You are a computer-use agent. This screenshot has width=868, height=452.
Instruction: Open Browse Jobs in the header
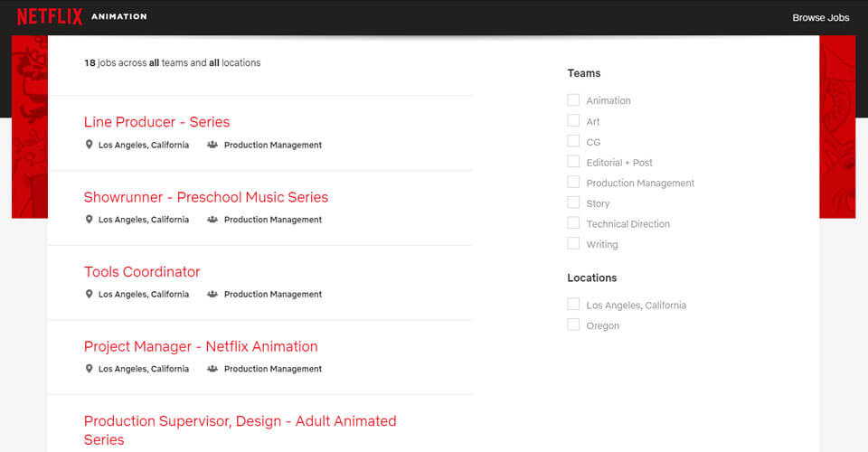click(x=820, y=18)
